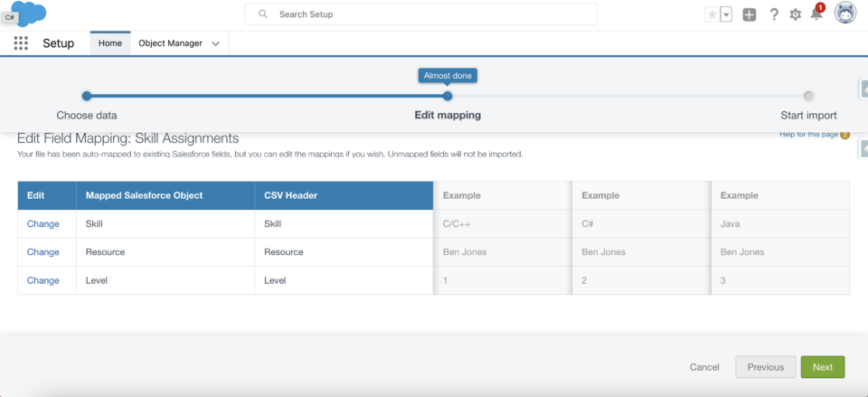The height and width of the screenshot is (397, 868).
Task: Open the user profile avatar
Action: click(x=845, y=13)
